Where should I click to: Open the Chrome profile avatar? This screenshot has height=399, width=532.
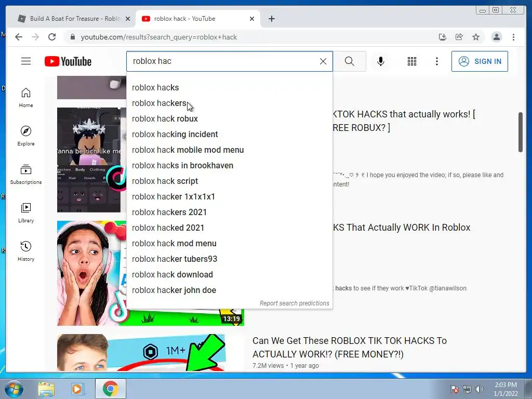[496, 37]
